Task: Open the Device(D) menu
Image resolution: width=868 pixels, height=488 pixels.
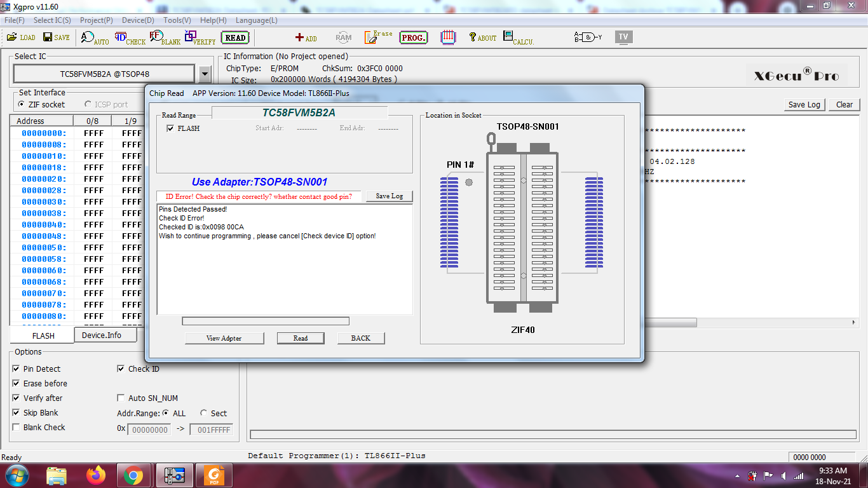Action: click(137, 20)
